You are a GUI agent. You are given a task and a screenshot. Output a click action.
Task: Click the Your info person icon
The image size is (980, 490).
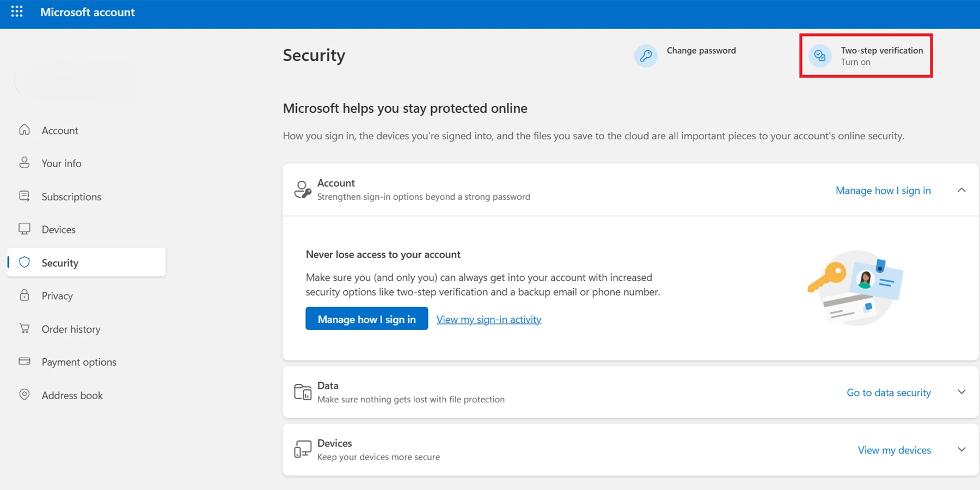tap(24, 163)
